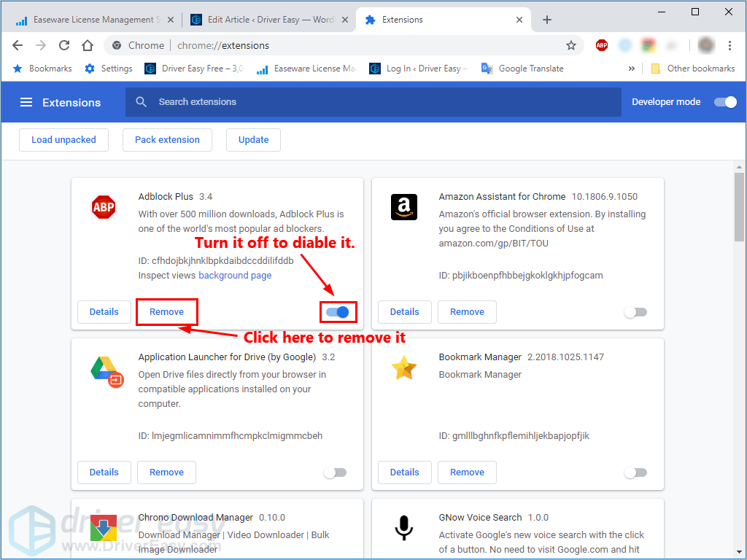This screenshot has width=747, height=560.
Task: Click the GNow Voice Search microphone icon
Action: 404,529
